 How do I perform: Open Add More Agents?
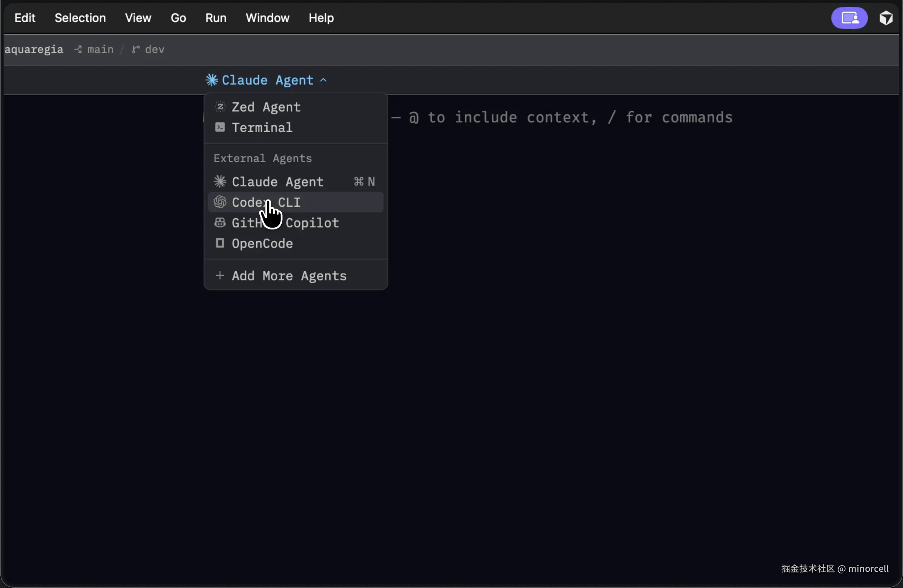coord(296,276)
